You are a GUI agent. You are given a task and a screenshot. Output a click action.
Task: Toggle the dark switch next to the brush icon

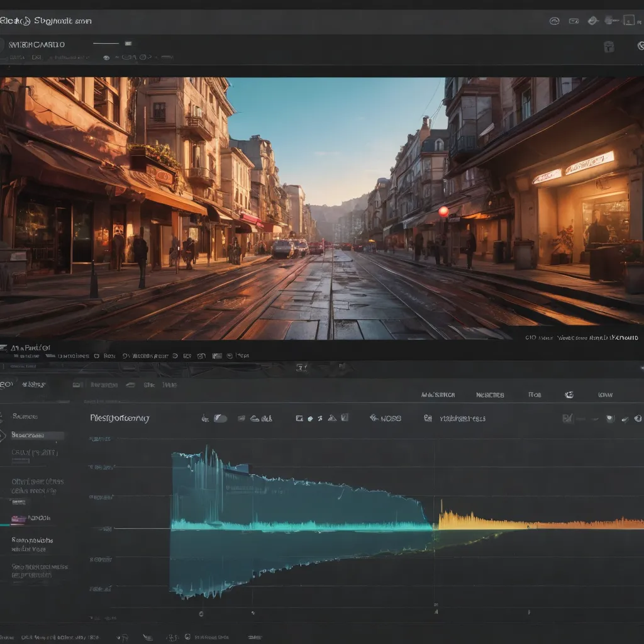tap(219, 417)
